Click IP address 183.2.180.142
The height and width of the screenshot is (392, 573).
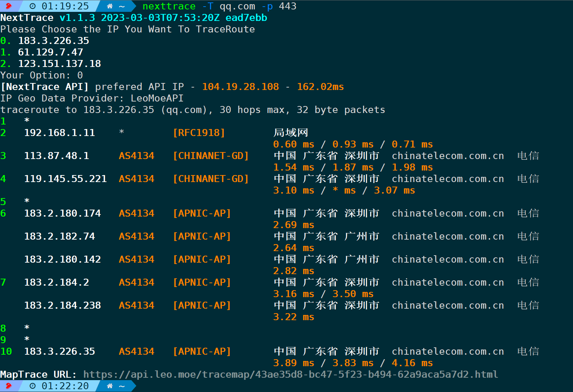pyautogui.click(x=62, y=259)
